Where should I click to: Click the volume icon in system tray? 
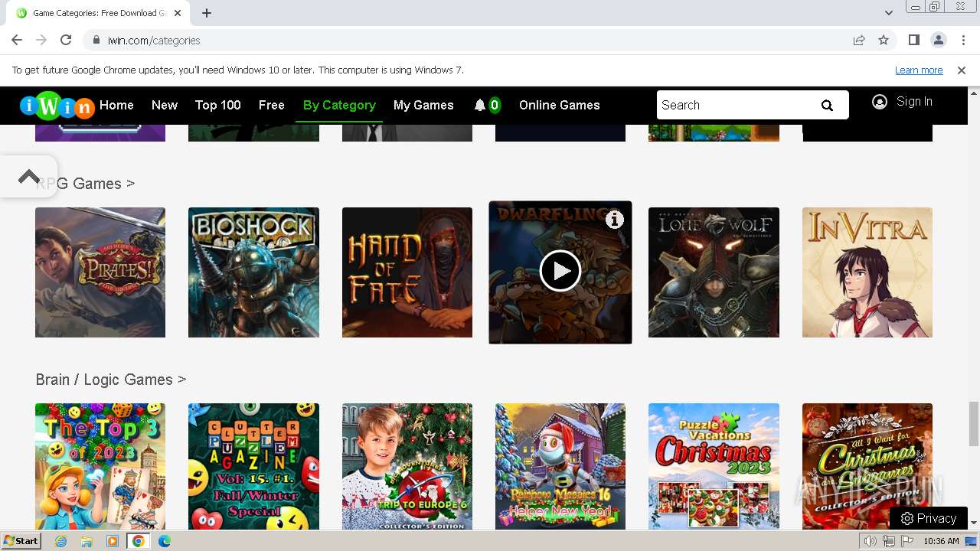[871, 541]
